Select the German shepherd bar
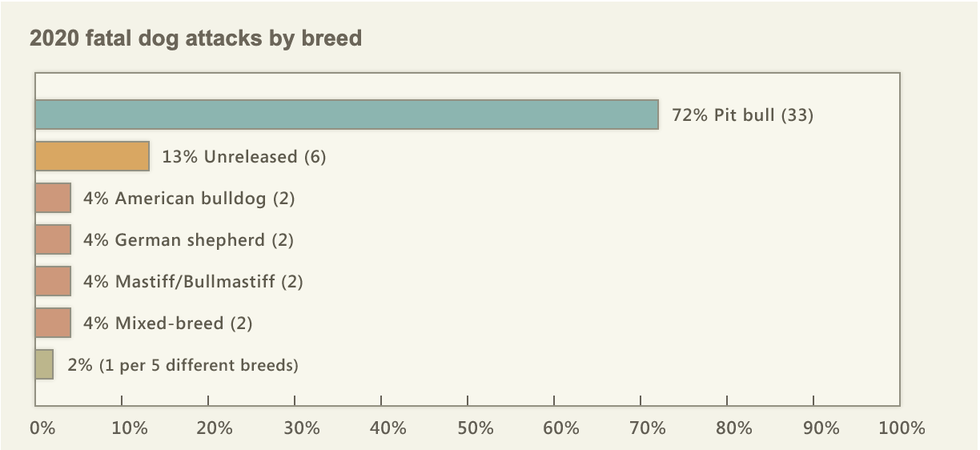980x450 pixels. click(53, 239)
